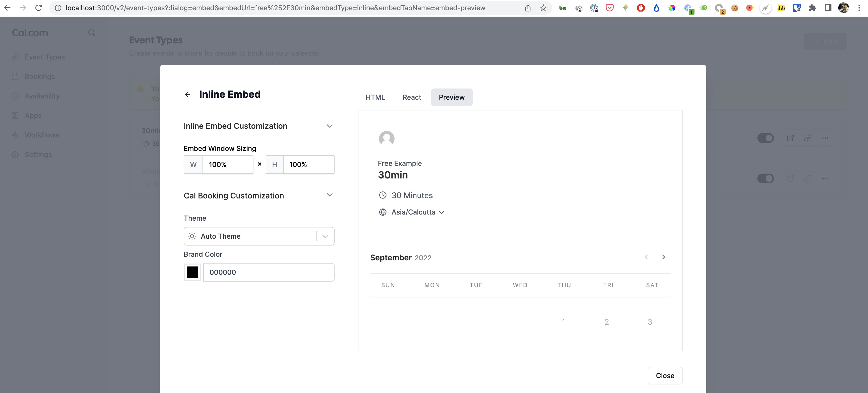Close the Inline Embed dialog
Viewport: 868px width, 393px height.
(x=665, y=375)
